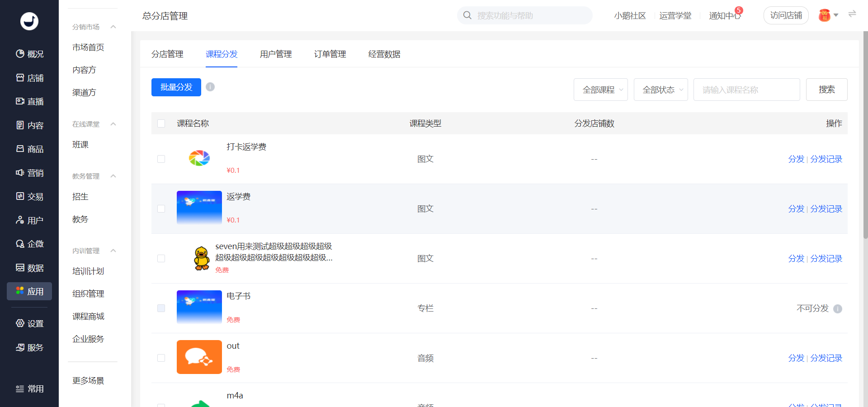This screenshot has height=407, width=868.
Task: Click the 访问店铺 visit shop button
Action: (786, 15)
